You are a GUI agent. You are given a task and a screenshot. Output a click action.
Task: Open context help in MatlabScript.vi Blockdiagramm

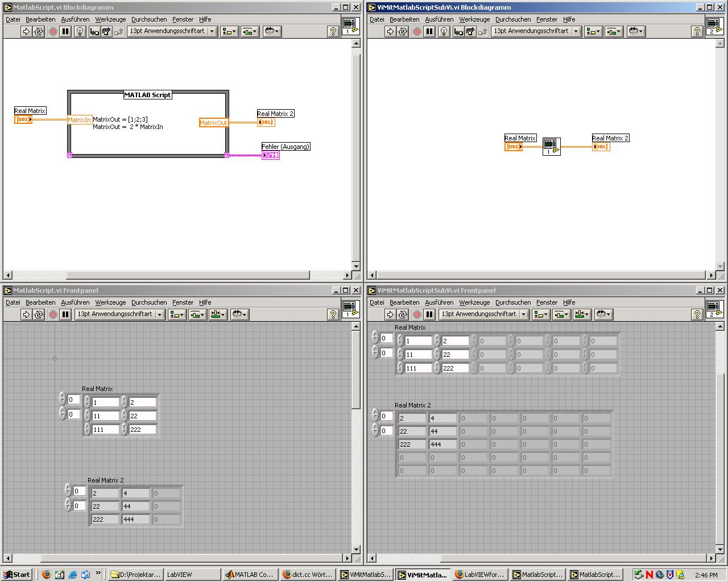333,31
